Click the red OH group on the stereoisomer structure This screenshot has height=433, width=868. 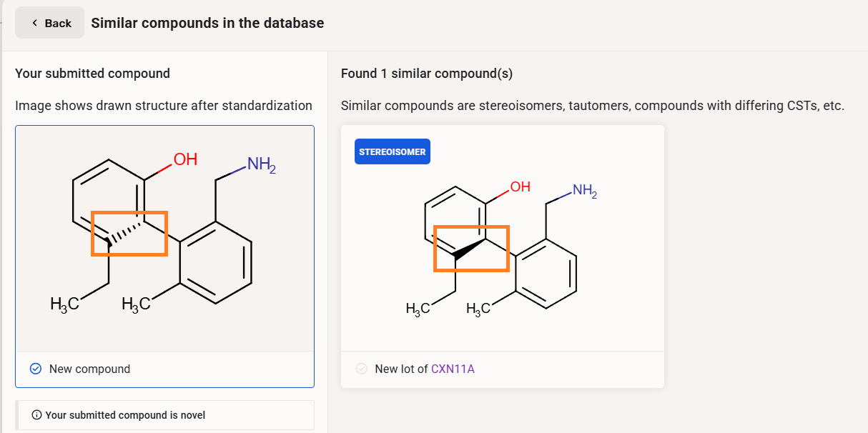[x=520, y=187]
